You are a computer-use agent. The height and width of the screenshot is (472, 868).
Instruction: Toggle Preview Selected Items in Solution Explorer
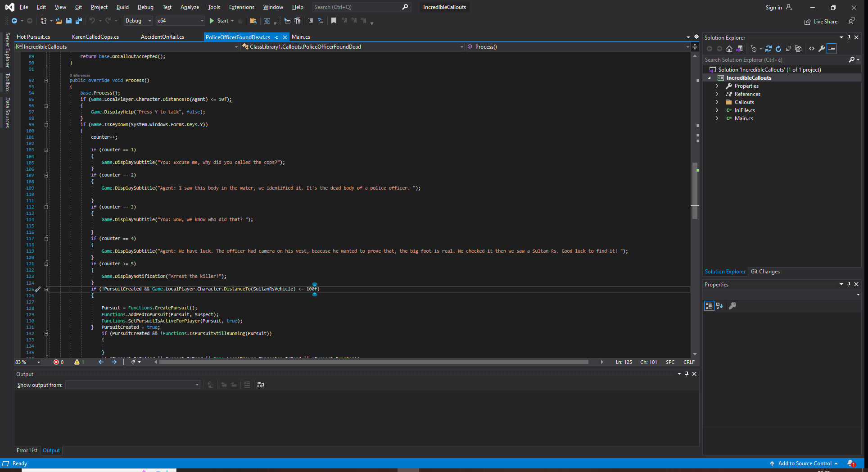tap(832, 49)
